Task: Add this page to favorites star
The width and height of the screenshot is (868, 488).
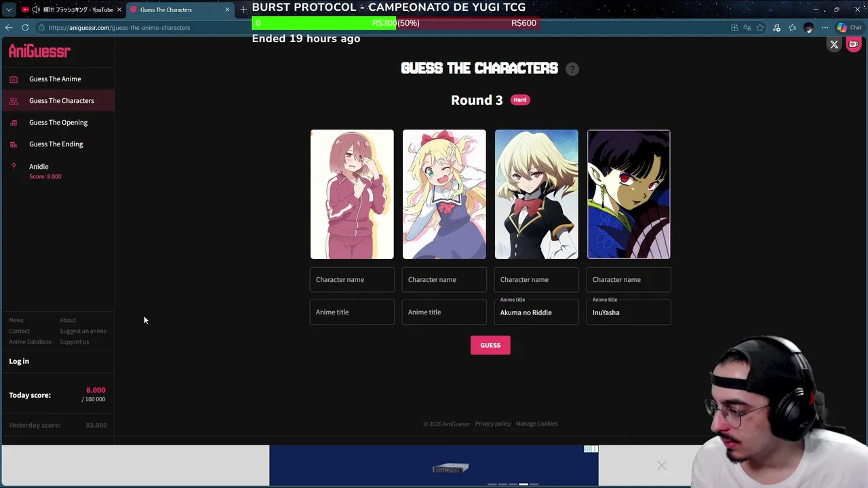Action: (x=760, y=28)
